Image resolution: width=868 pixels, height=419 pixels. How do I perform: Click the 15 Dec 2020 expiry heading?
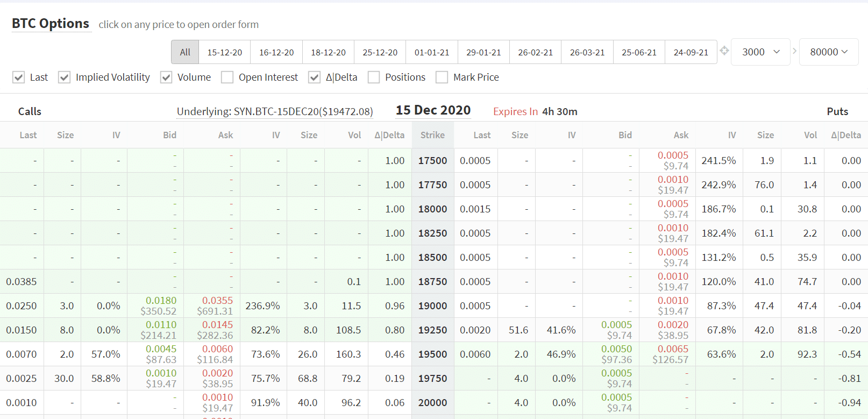pos(433,110)
